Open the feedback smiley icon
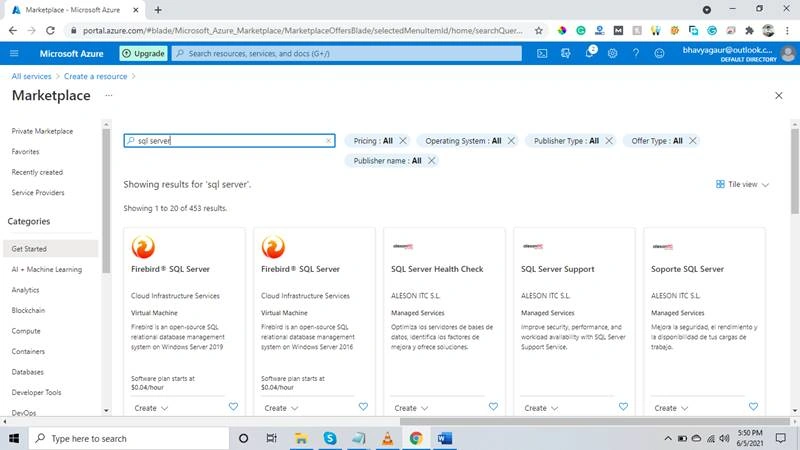The height and width of the screenshot is (450, 800). (x=659, y=53)
